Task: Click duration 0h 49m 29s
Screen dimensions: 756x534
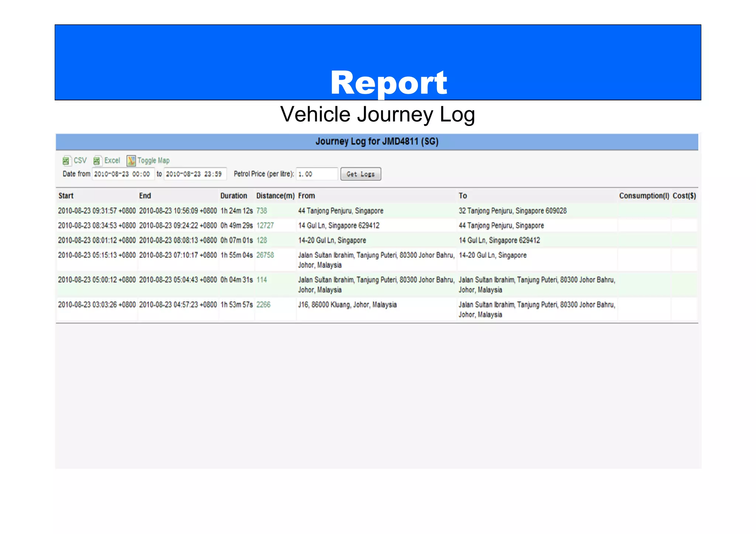Action: pyautogui.click(x=237, y=225)
